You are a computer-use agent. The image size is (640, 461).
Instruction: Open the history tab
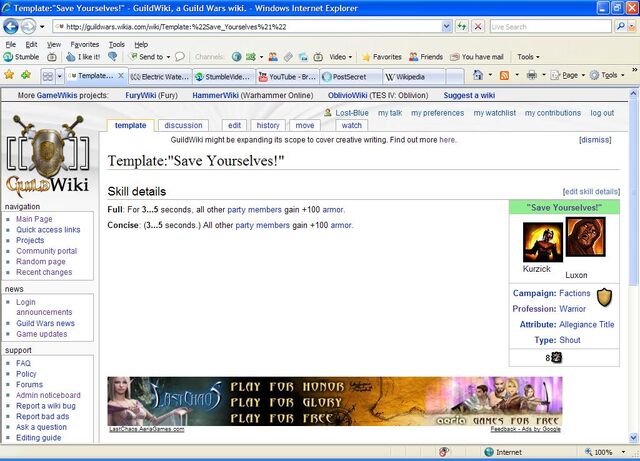click(268, 125)
